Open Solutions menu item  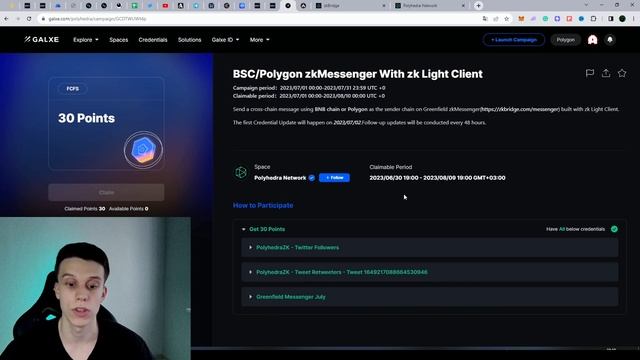189,40
